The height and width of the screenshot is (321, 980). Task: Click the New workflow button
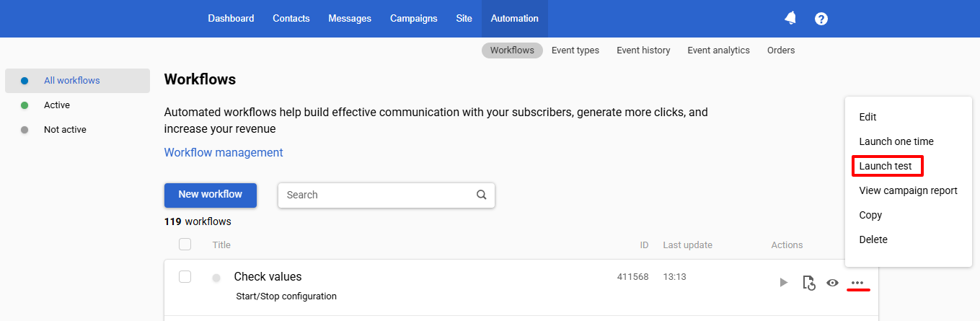click(211, 195)
